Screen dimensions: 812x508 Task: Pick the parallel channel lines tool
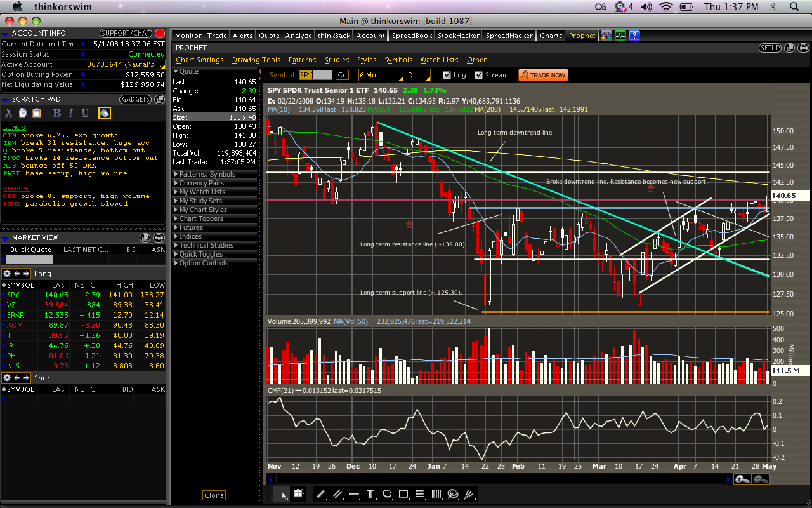[337, 493]
